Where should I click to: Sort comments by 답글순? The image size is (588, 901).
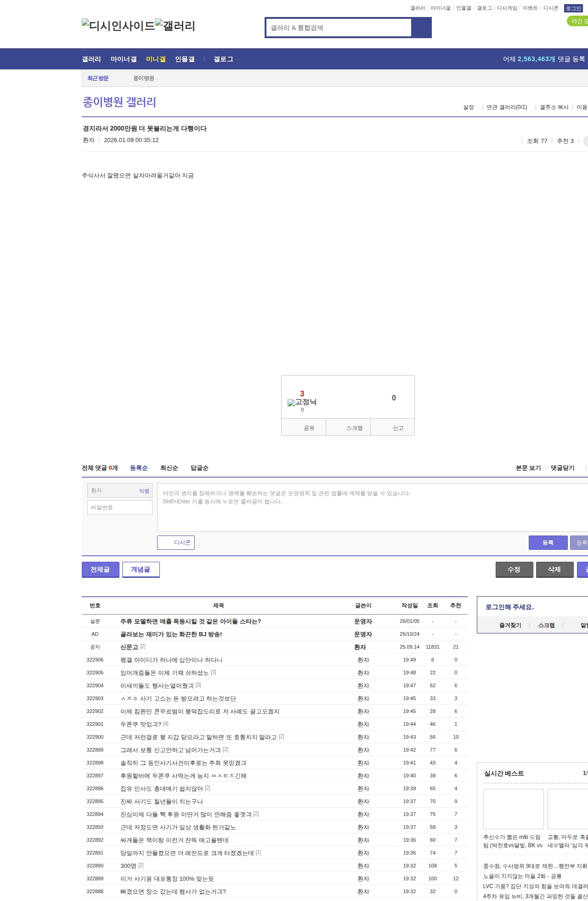(x=199, y=468)
